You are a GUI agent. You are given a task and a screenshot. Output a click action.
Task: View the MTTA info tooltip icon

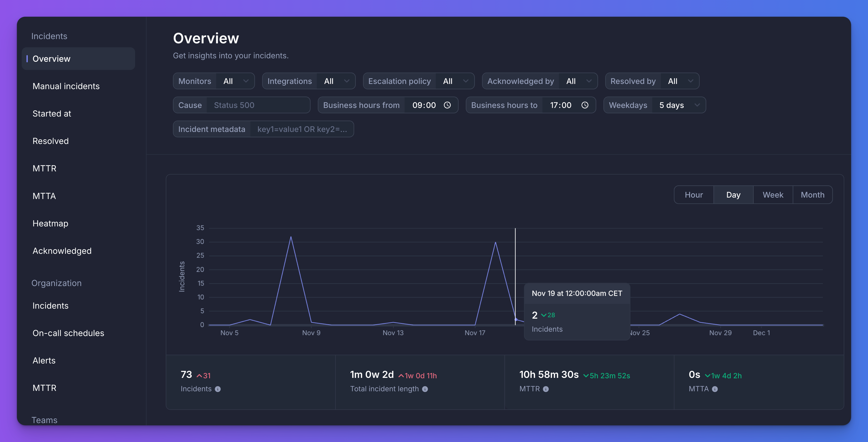(715, 389)
